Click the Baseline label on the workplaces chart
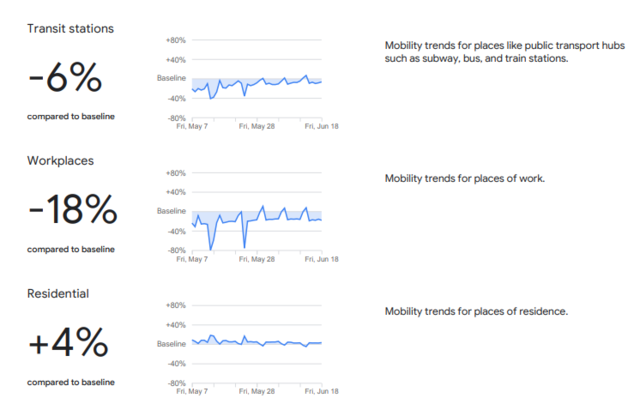Screen dimensions: 640x410 click(172, 211)
